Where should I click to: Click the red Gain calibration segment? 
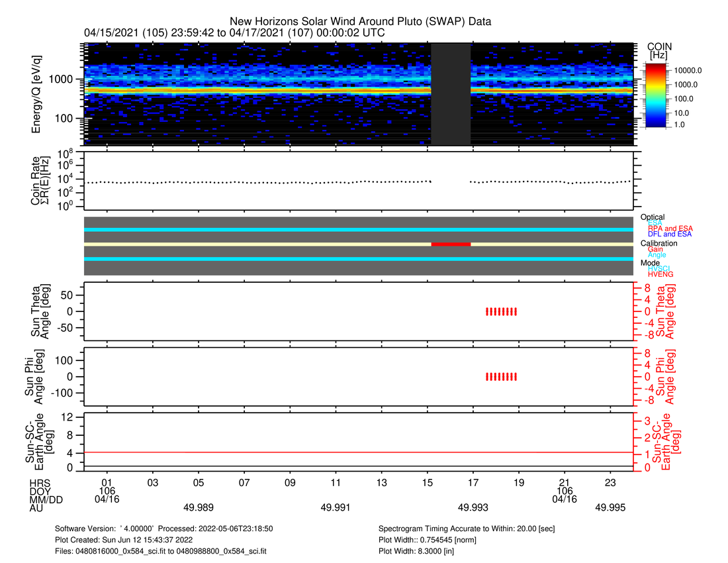coord(451,244)
